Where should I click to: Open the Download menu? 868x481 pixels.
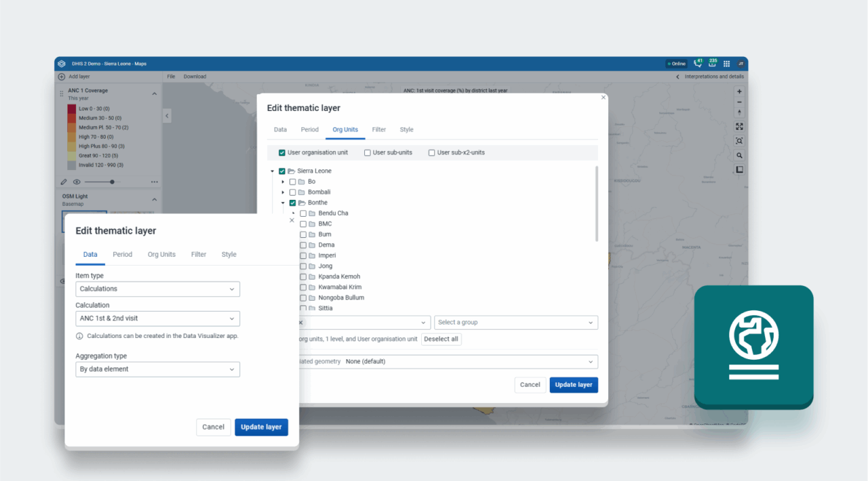tap(195, 77)
